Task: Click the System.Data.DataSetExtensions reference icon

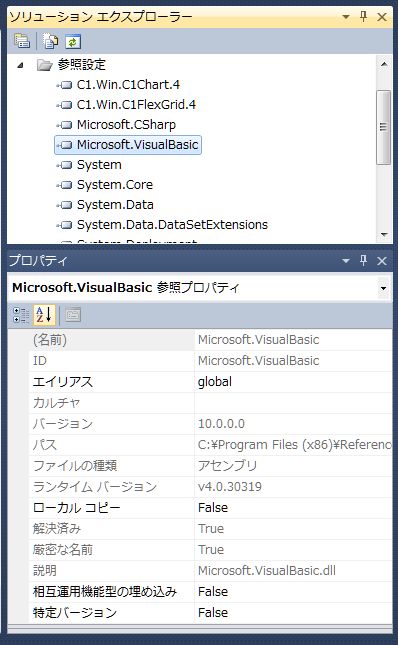Action: [x=65, y=225]
